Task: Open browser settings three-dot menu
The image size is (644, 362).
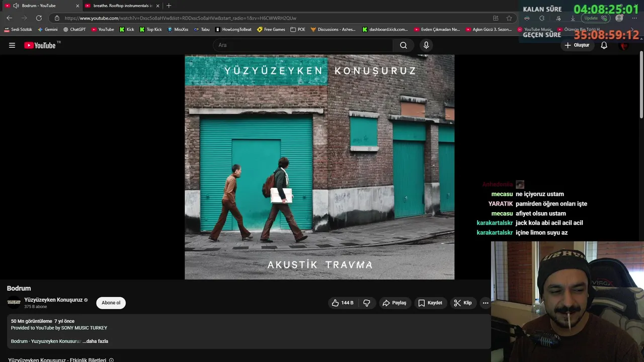Action: pos(634,18)
